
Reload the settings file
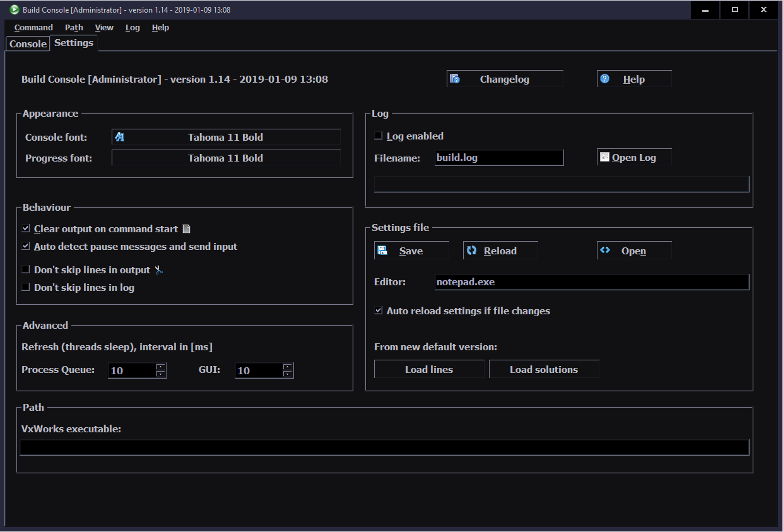click(x=500, y=251)
